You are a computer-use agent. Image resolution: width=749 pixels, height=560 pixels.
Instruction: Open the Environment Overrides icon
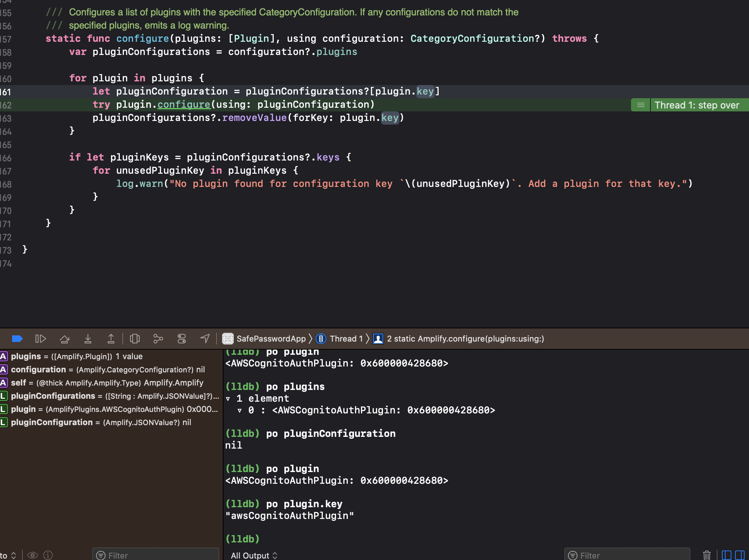click(181, 339)
